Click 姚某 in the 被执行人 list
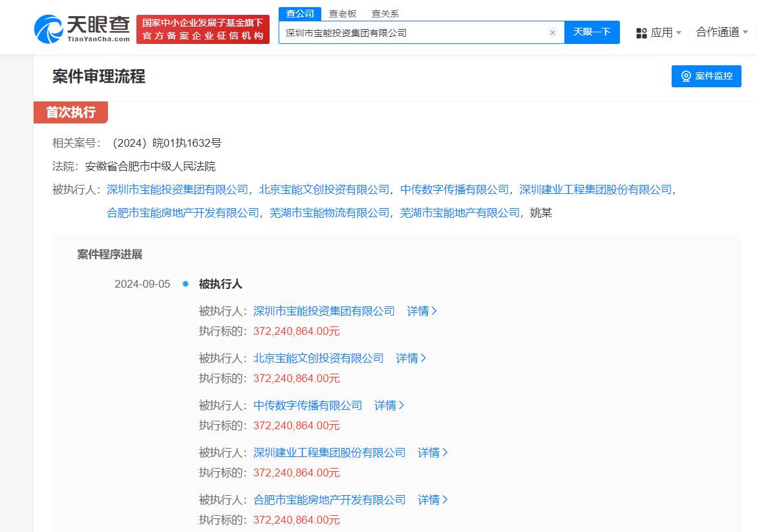Viewport: 757px width, 532px height. 540,213
